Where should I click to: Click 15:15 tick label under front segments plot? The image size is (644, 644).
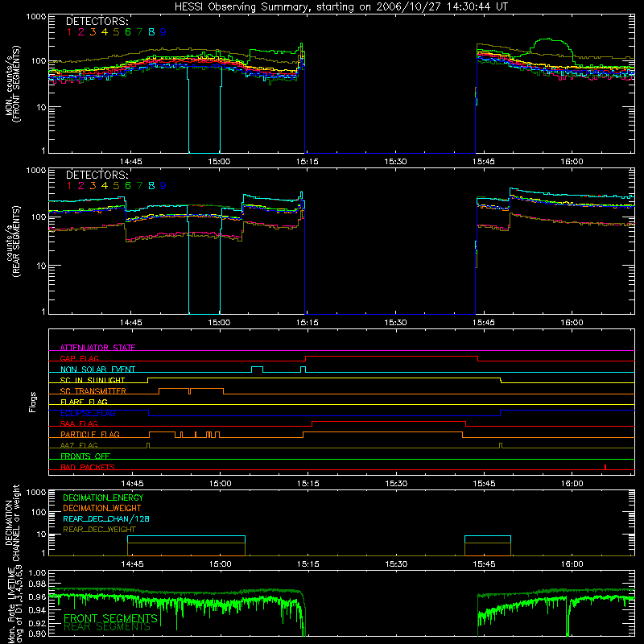point(308,162)
